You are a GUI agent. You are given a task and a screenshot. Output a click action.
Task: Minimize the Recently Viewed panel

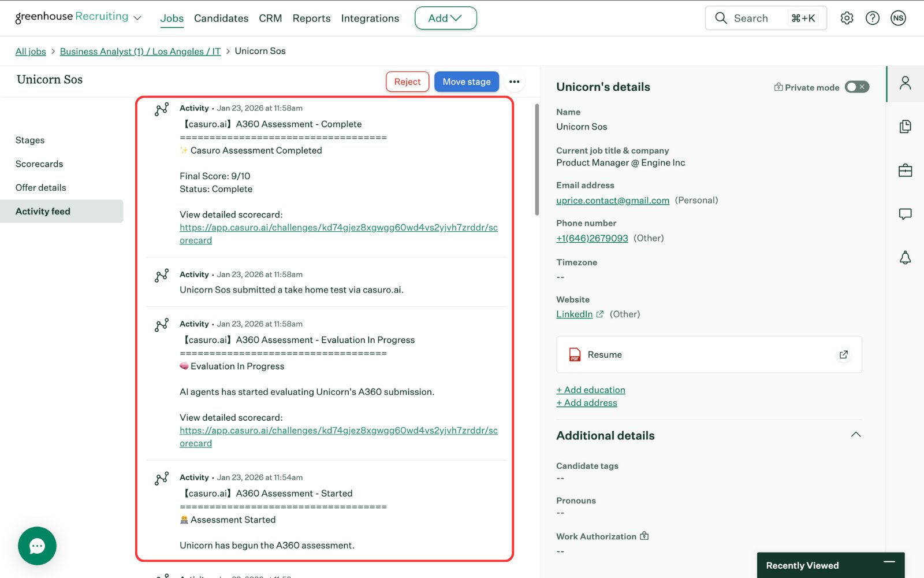[889, 562]
